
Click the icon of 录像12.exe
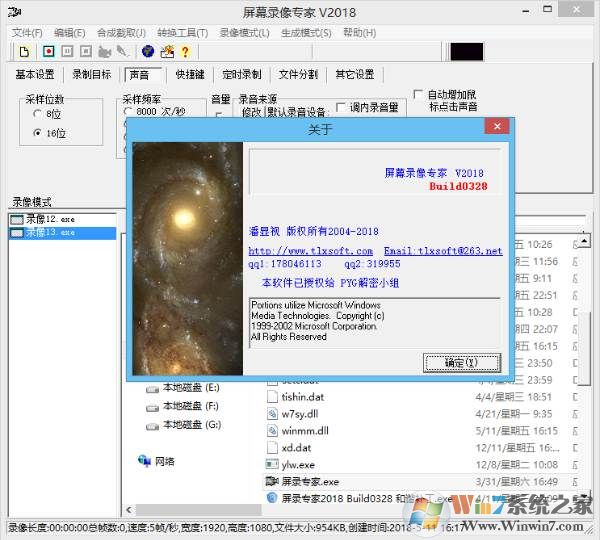pyautogui.click(x=17, y=220)
